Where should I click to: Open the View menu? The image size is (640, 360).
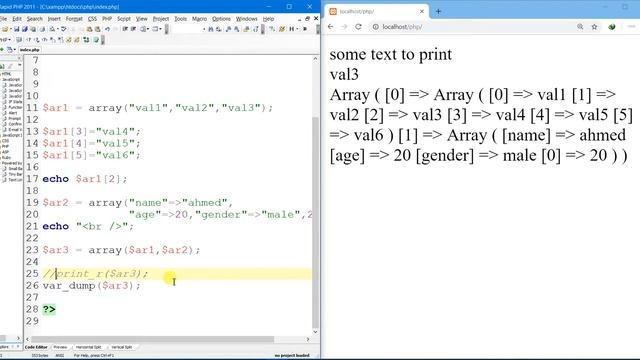click(142, 19)
